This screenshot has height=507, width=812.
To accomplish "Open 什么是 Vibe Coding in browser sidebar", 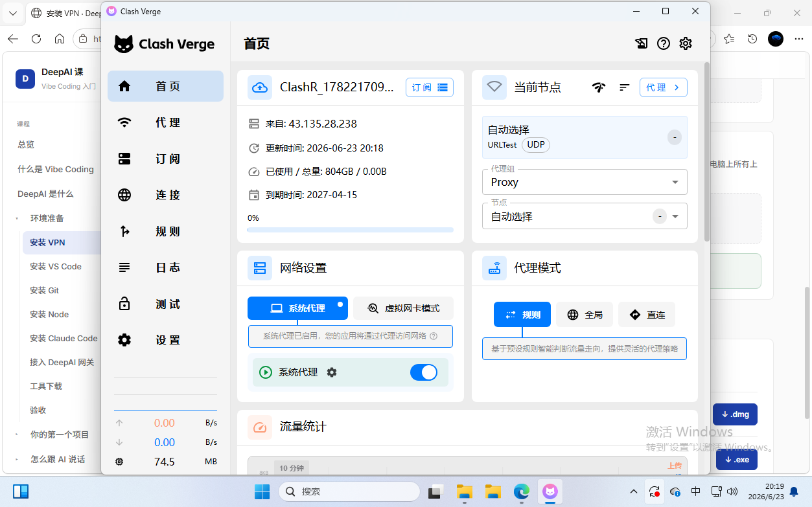I will [56, 169].
